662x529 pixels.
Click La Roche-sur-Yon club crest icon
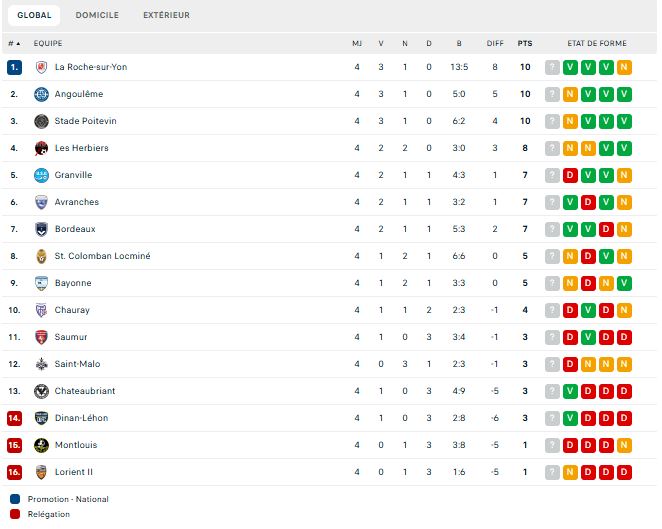click(41, 67)
